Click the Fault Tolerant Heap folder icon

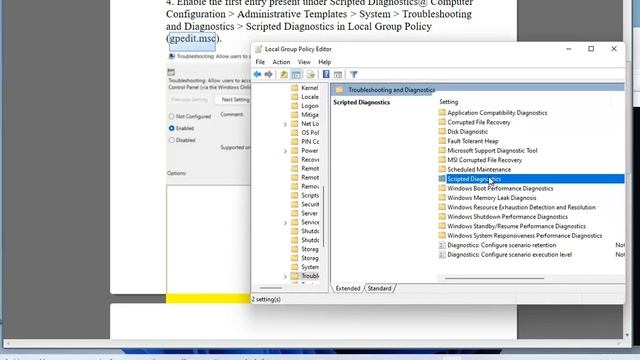442,141
